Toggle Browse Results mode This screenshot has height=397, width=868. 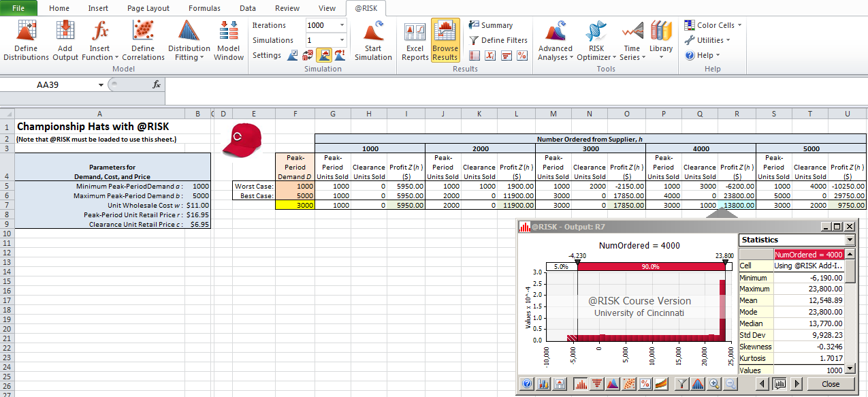point(445,41)
